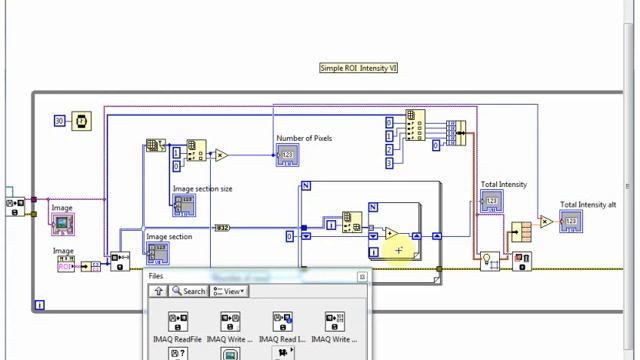Select the Total Intensity indicator terminal
Image resolution: width=640 pixels, height=360 pixels.
click(491, 201)
